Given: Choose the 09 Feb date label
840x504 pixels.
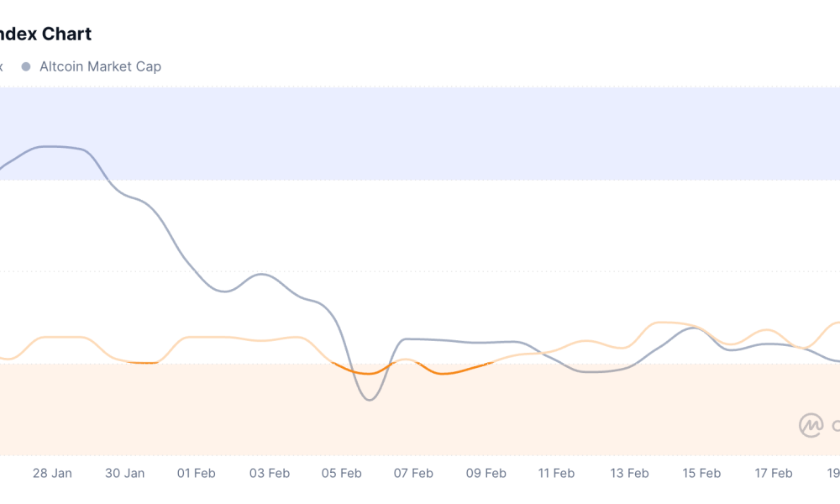Looking at the screenshot, I should (486, 474).
